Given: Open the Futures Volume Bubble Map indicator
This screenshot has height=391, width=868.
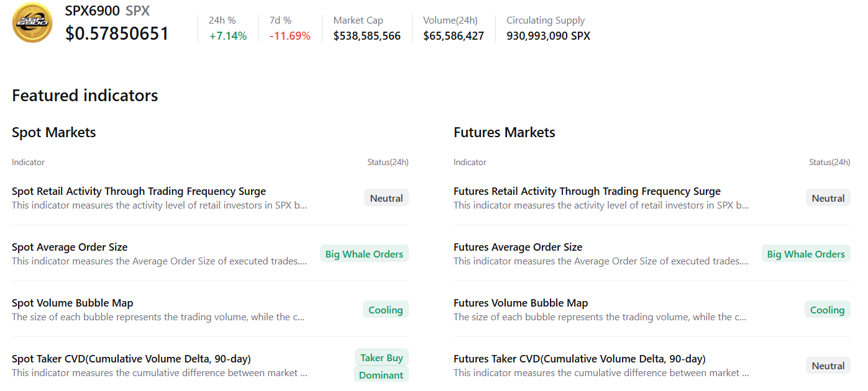Looking at the screenshot, I should (520, 303).
